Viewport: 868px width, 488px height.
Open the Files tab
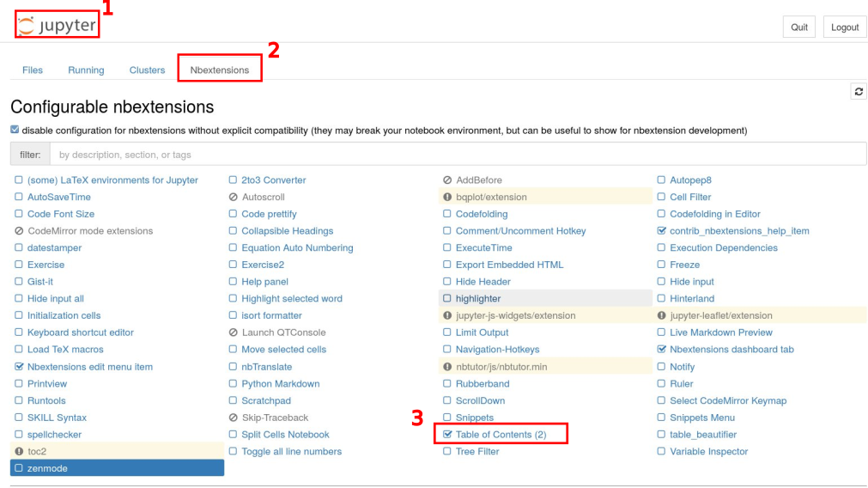(32, 70)
